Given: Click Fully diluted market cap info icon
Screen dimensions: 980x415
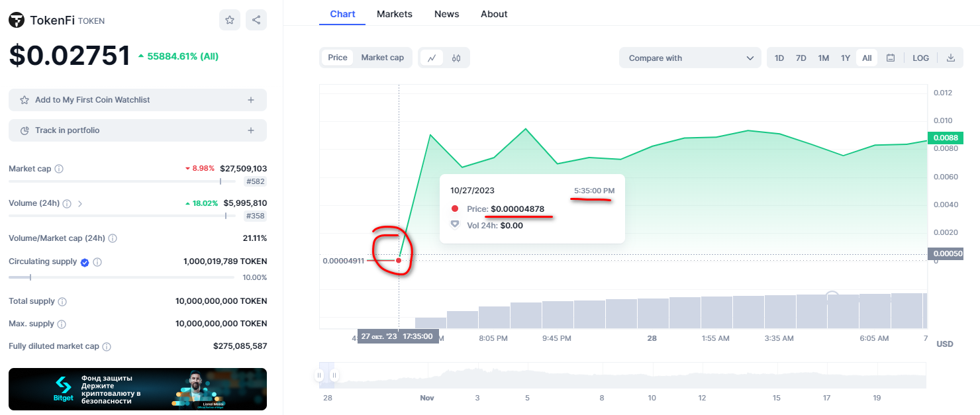Looking at the screenshot, I should [x=107, y=346].
